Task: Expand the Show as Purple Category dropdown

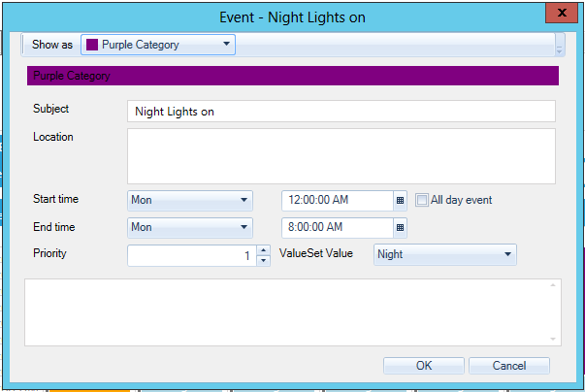Action: (x=226, y=45)
